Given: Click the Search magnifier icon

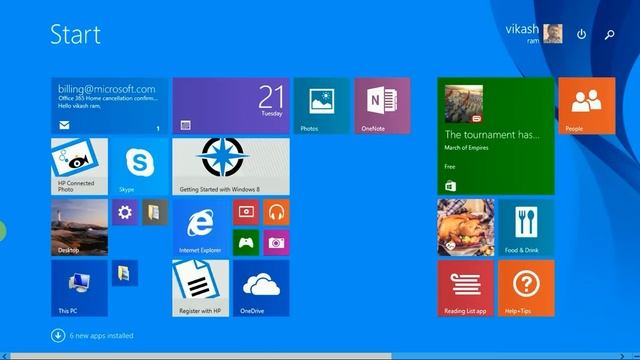Looking at the screenshot, I should click(609, 35).
